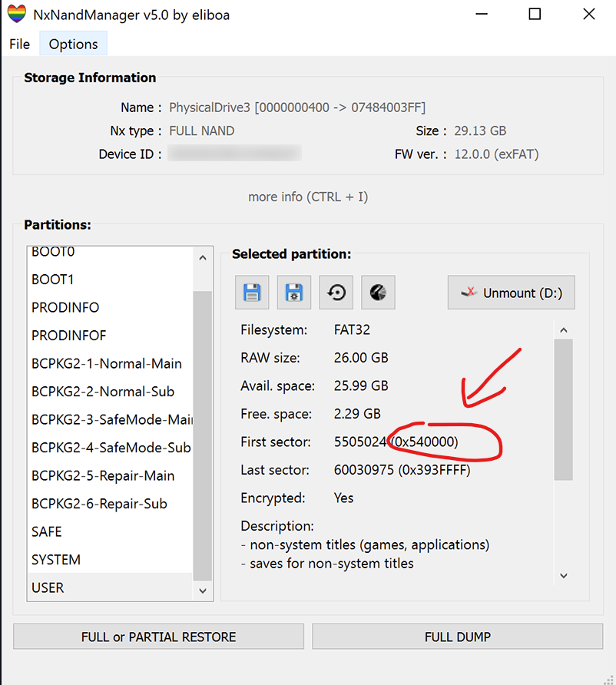Click partition details scroll up arrow
The height and width of the screenshot is (685, 616).
[564, 330]
